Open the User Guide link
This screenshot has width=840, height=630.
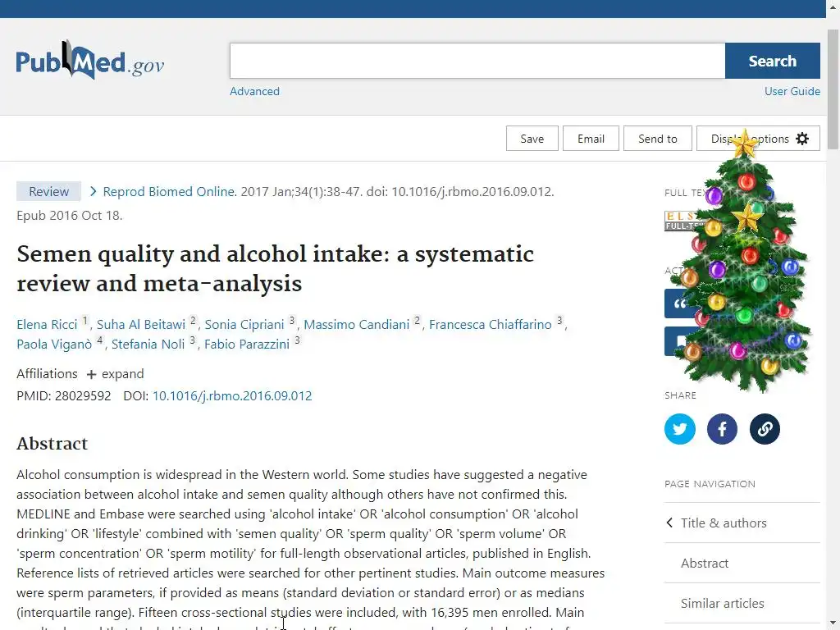pyautogui.click(x=792, y=91)
